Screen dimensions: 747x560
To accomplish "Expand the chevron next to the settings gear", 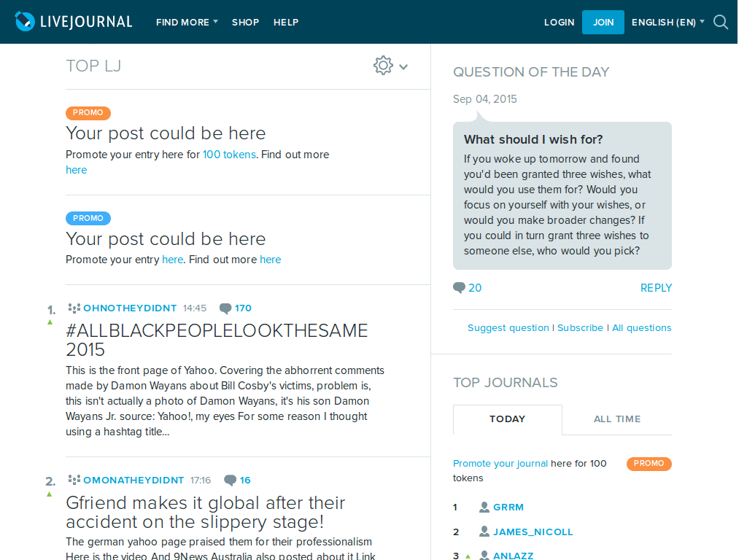I will 402,66.
